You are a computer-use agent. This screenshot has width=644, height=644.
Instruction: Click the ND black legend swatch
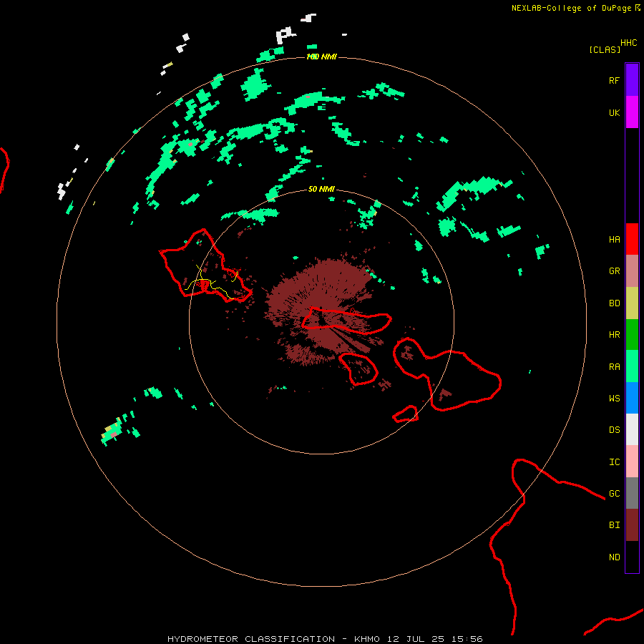pyautogui.click(x=632, y=557)
